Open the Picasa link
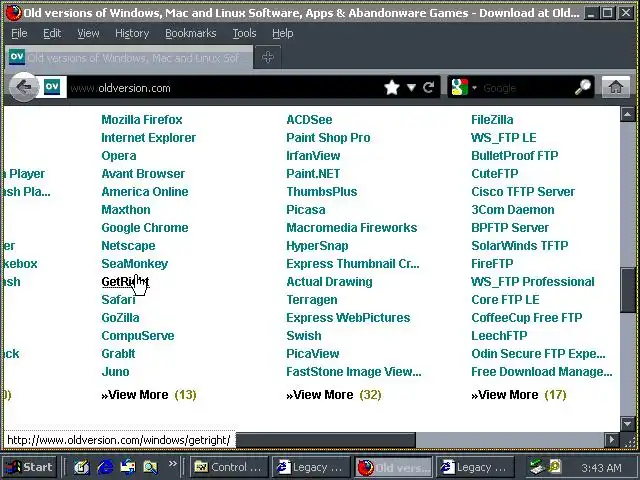 coord(306,209)
